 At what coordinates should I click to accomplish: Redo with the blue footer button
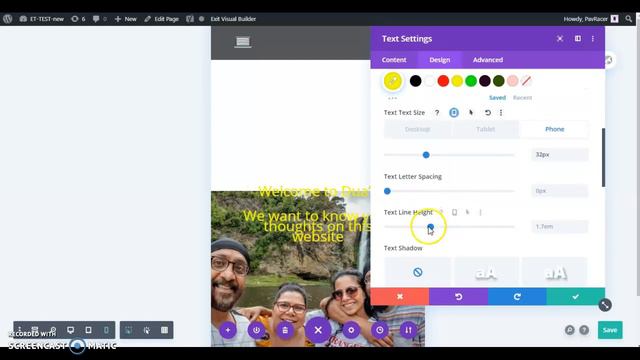(517, 297)
